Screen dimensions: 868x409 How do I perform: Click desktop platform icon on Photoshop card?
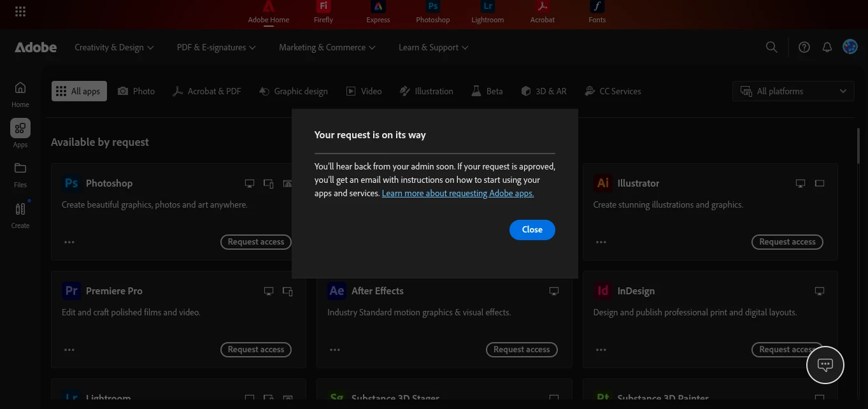pyautogui.click(x=250, y=183)
